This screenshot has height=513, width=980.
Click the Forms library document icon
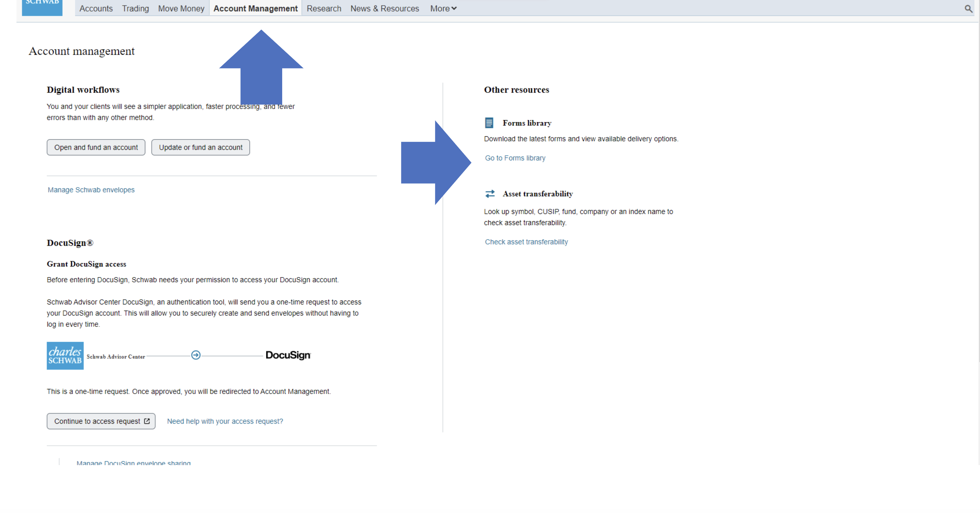coord(489,123)
